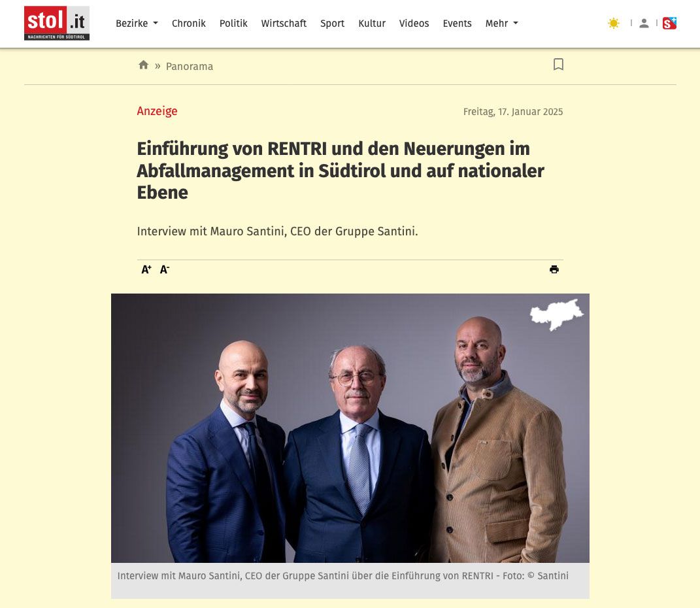The width and height of the screenshot is (700, 608).
Task: Open the Events page
Action: tap(457, 24)
